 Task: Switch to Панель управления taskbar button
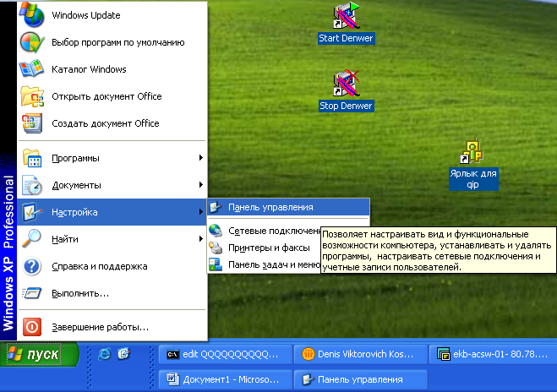[x=361, y=379]
